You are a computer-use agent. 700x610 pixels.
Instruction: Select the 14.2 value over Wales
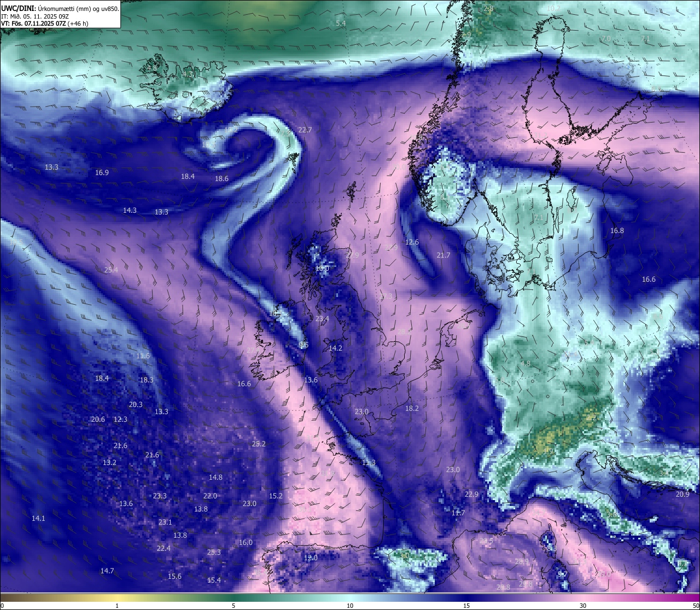click(x=335, y=348)
